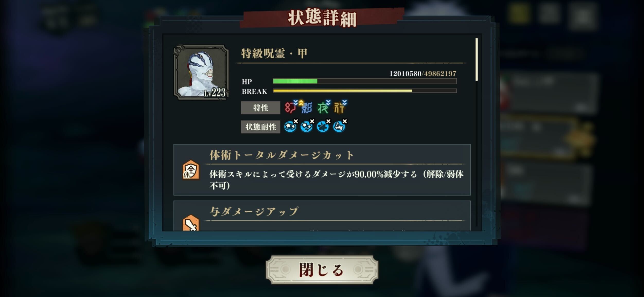Viewport: 644px width, 297px height.
Task: Click the 与ダメージアップ sword icon
Action: click(191, 223)
